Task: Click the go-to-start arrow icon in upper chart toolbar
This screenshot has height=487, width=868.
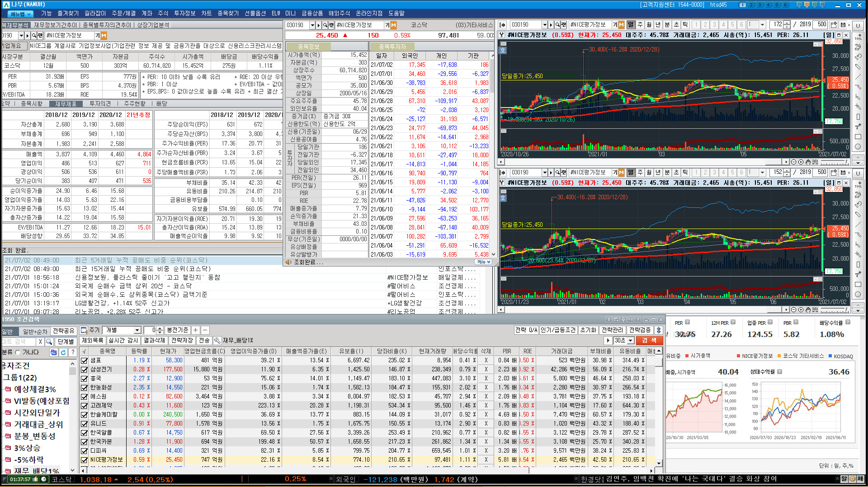Action: point(502,25)
